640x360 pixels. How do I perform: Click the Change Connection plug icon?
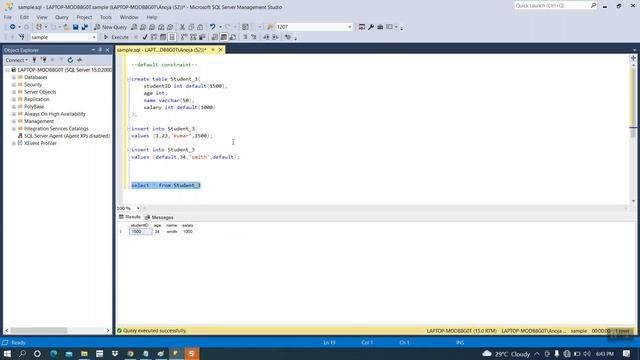[x=22, y=37]
